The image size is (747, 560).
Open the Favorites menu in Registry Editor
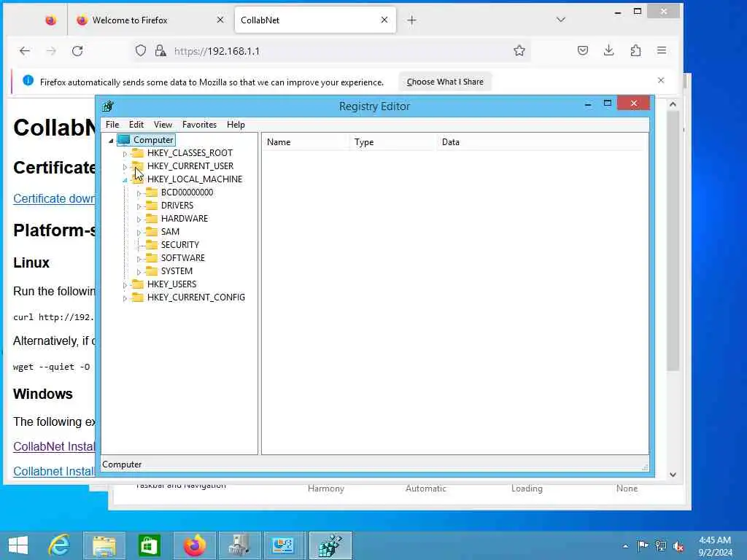tap(199, 125)
